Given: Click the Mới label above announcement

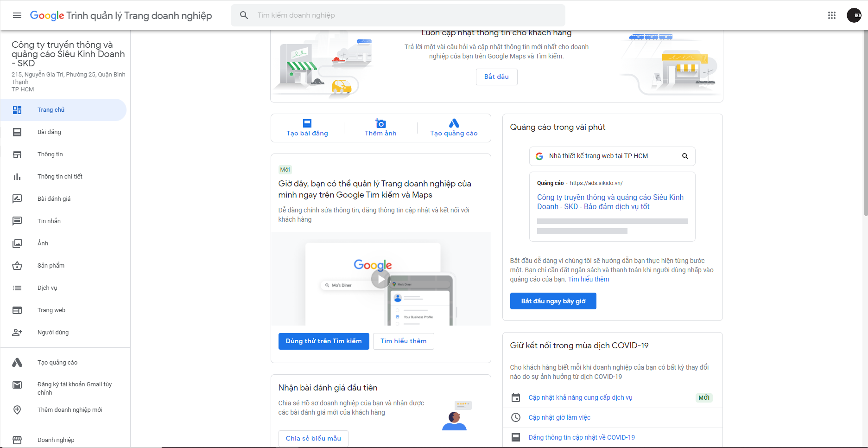Looking at the screenshot, I should pyautogui.click(x=285, y=170).
